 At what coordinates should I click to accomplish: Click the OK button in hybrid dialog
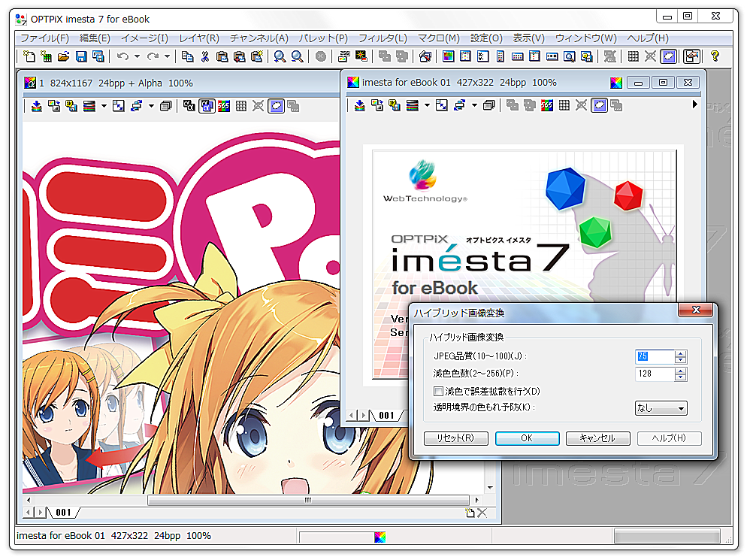[x=527, y=438]
